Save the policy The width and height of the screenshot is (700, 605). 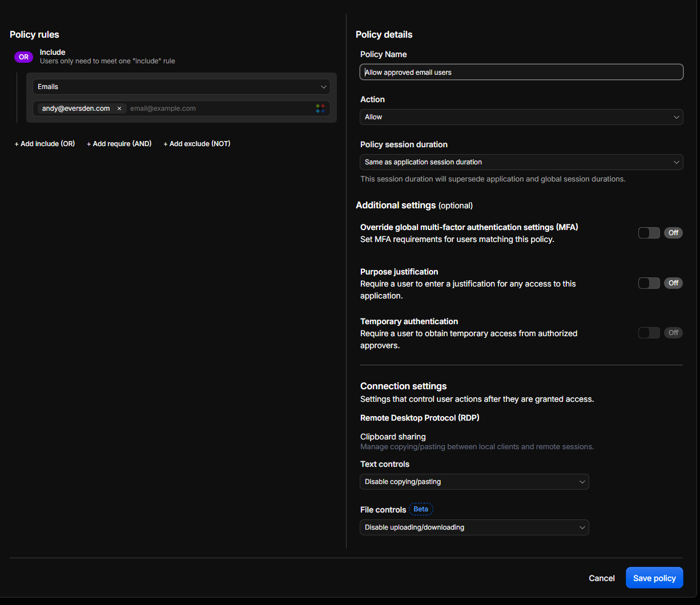654,578
